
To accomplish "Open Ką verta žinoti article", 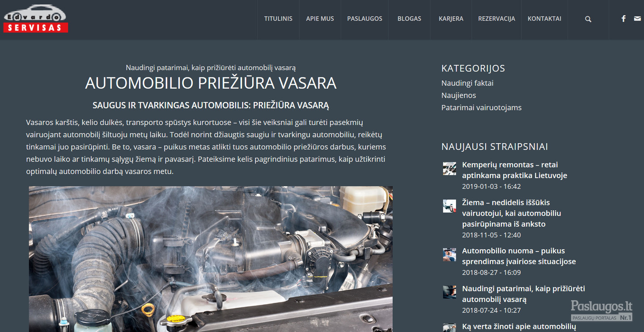I will tap(519, 327).
